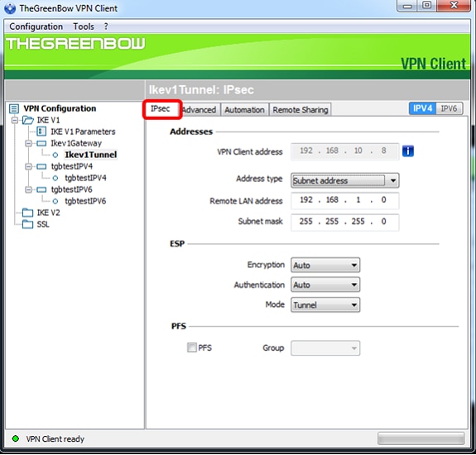Image resolution: width=476 pixels, height=455 pixels.
Task: Click the progress bar in status bar
Action: point(421,438)
